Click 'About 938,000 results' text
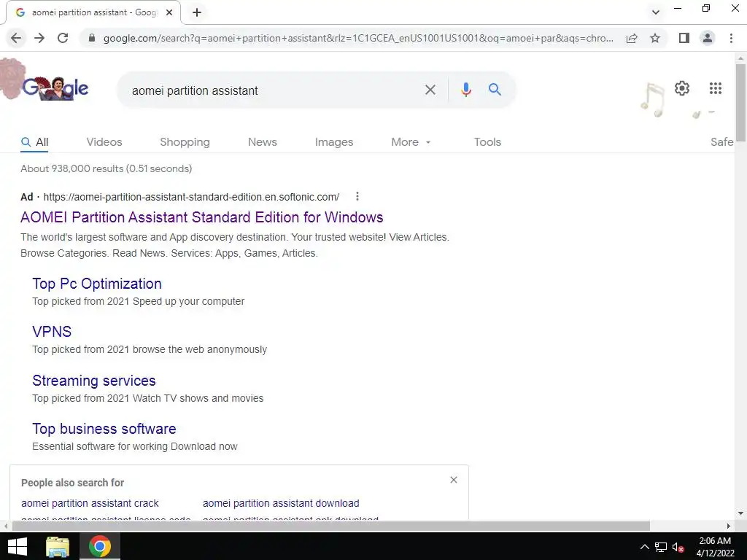 click(107, 168)
